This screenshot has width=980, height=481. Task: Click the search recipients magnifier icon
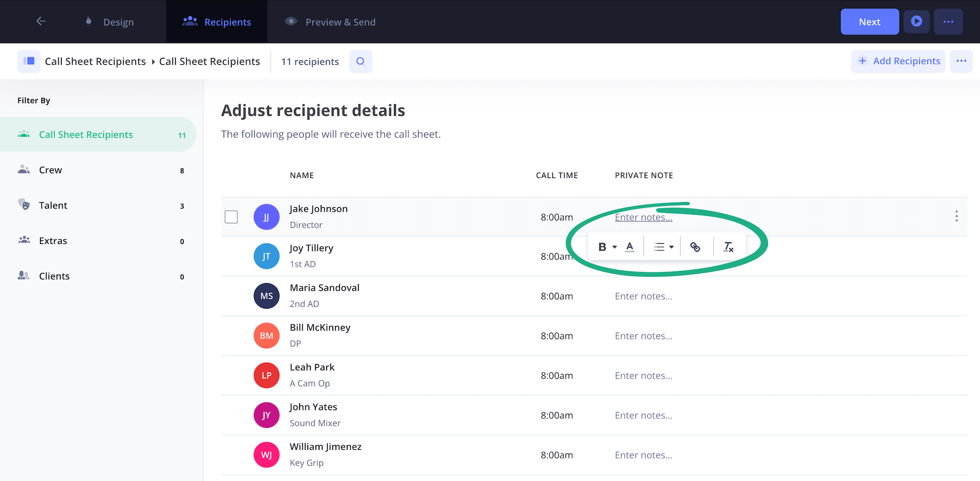coord(360,61)
